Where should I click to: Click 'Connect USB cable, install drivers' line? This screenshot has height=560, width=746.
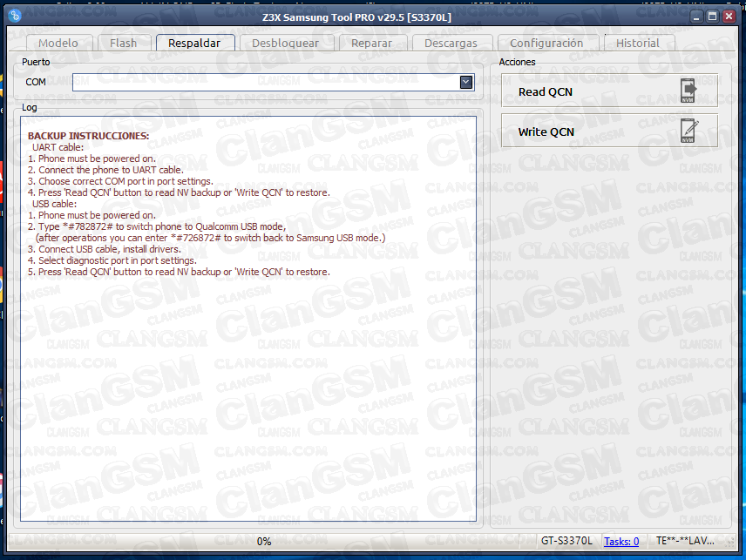click(x=105, y=249)
